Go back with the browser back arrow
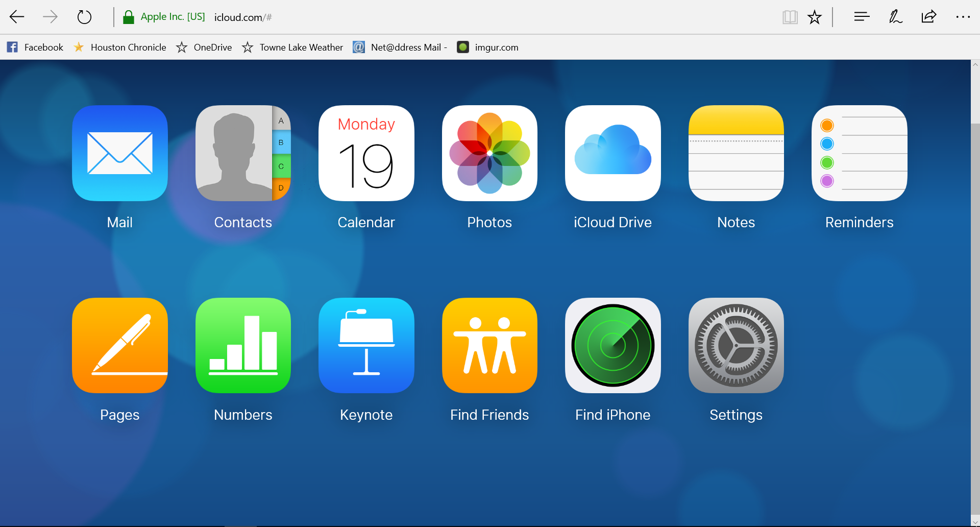 (17, 17)
